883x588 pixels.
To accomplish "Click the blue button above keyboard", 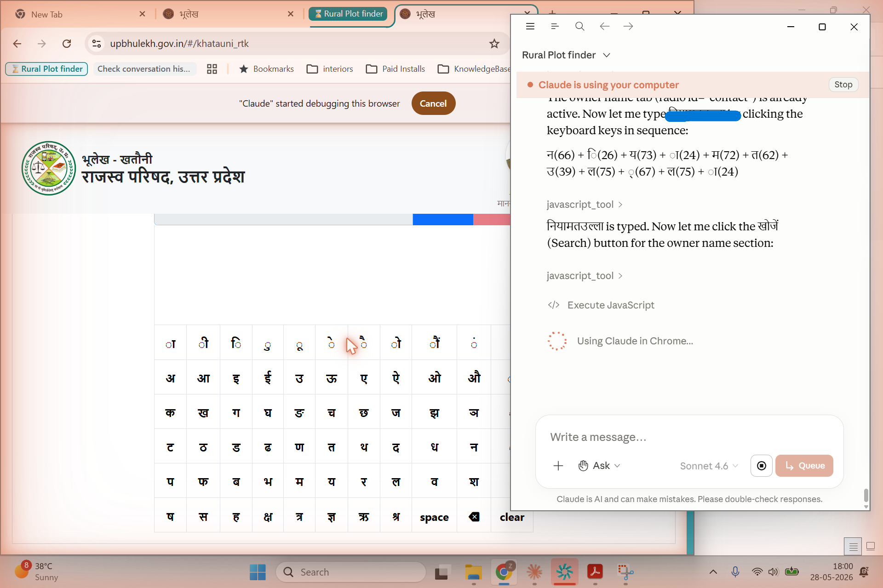I will tap(443, 219).
